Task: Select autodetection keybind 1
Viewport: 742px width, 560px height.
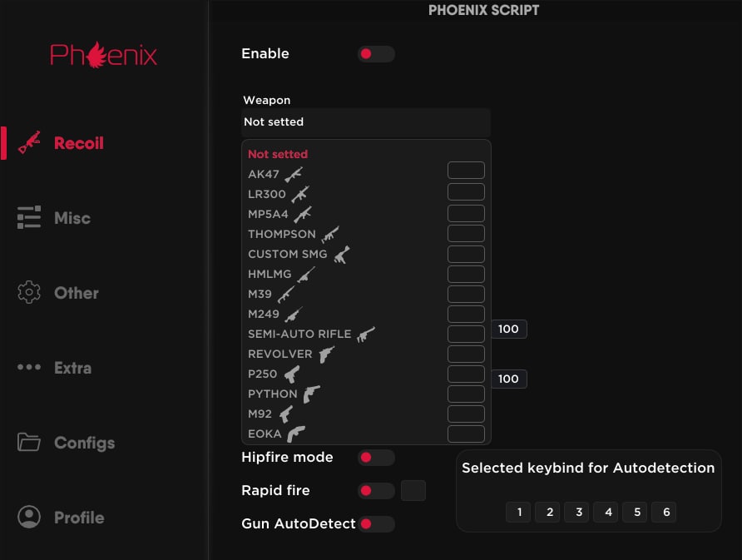Action: pos(518,512)
